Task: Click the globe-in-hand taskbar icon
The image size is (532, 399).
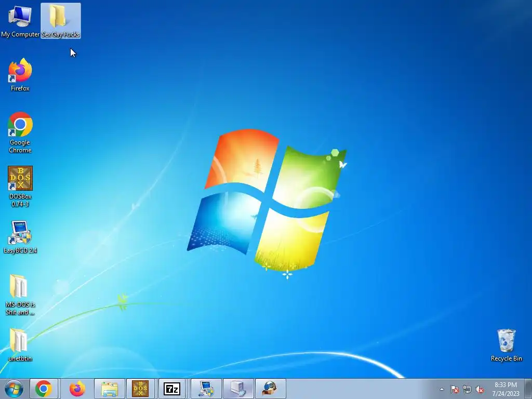Action: point(270,389)
